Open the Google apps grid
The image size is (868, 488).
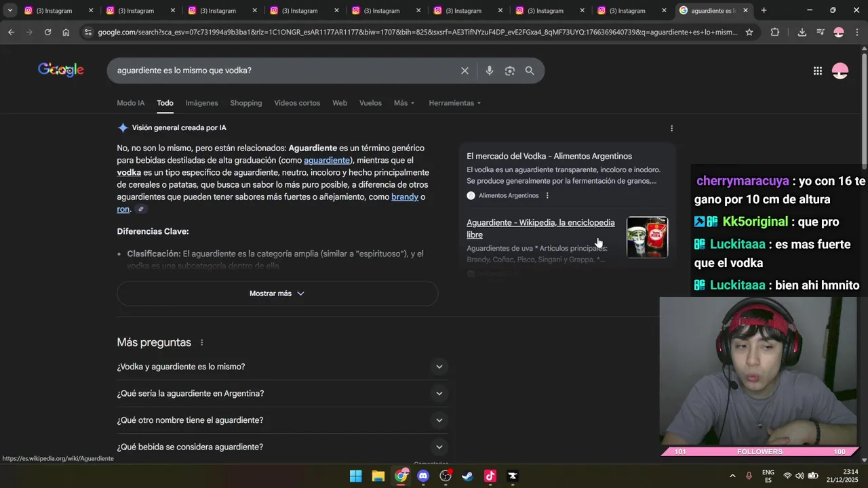[818, 70]
